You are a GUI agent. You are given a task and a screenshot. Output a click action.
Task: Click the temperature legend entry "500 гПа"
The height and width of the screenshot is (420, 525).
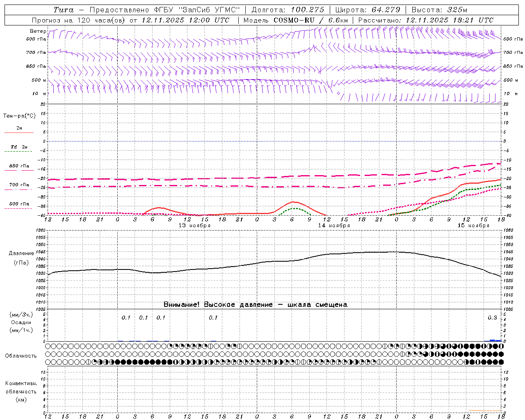[19, 204]
